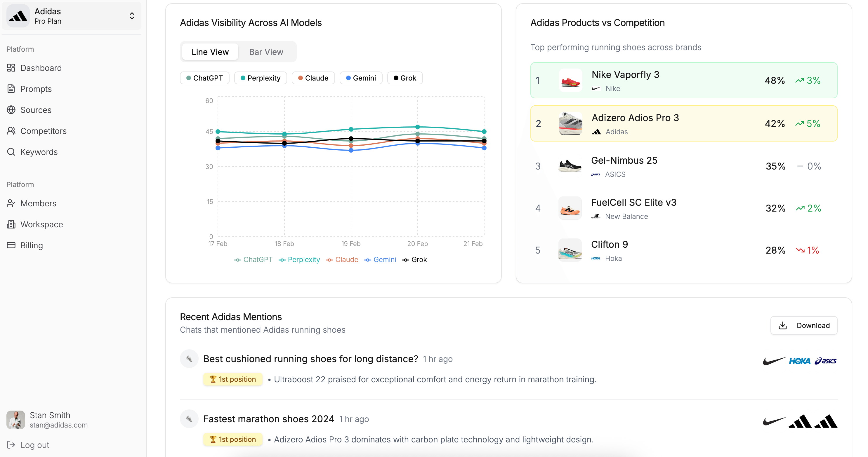Open 'Fastest marathon shoes 2024' mention
Image resolution: width=868 pixels, height=457 pixels.
[269, 419]
